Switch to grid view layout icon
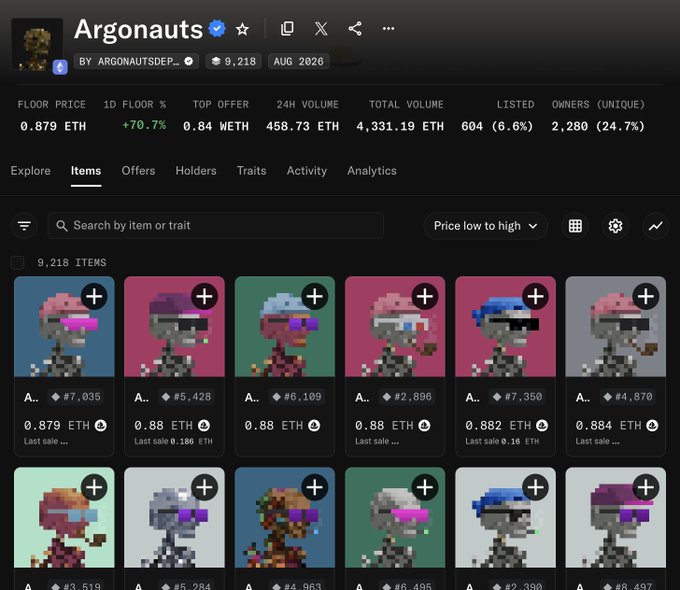 (x=575, y=226)
